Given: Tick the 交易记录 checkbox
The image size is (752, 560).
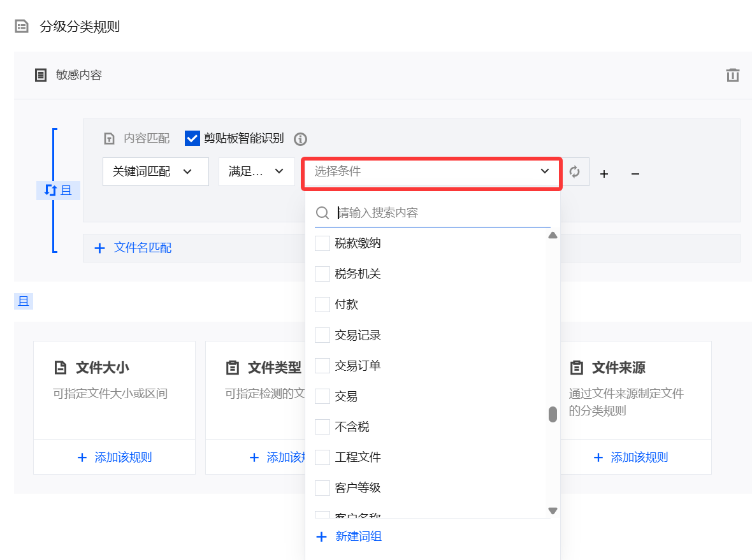Looking at the screenshot, I should (322, 335).
